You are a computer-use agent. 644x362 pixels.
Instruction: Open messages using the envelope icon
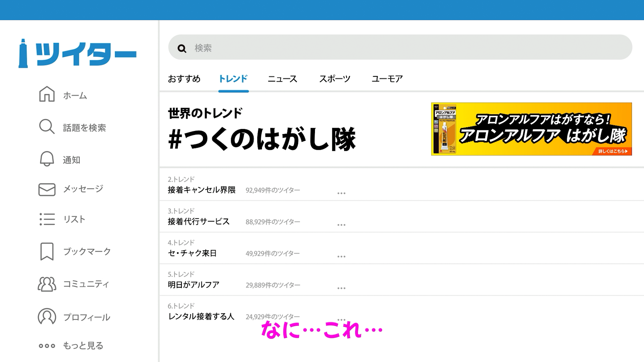coord(47,189)
